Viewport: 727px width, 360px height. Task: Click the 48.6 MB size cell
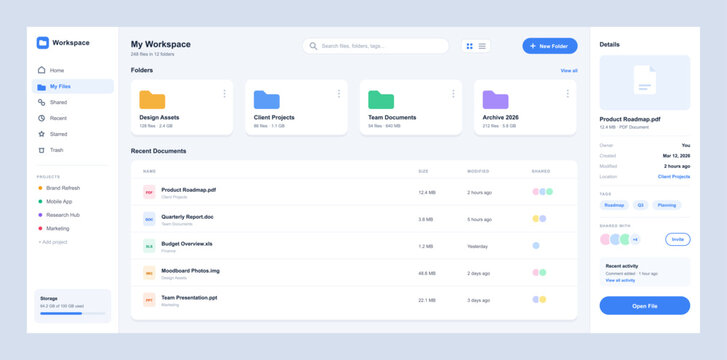point(427,273)
